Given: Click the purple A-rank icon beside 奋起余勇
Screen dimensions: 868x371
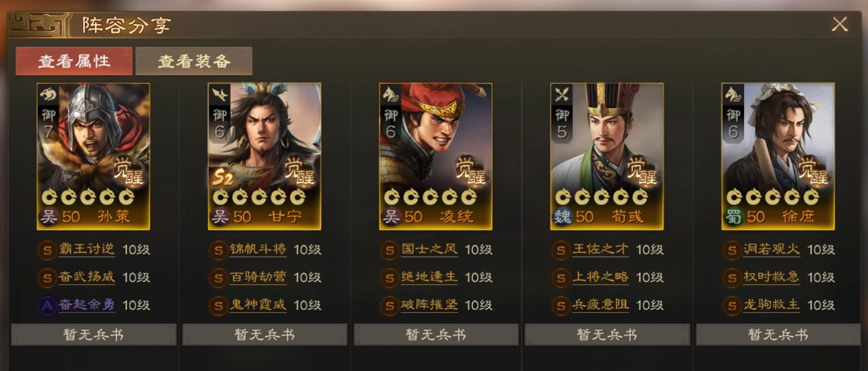Looking at the screenshot, I should coord(47,306).
